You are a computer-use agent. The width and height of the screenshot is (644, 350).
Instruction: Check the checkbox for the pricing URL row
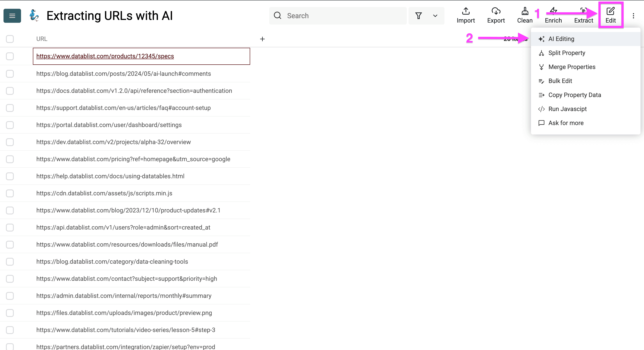10,159
